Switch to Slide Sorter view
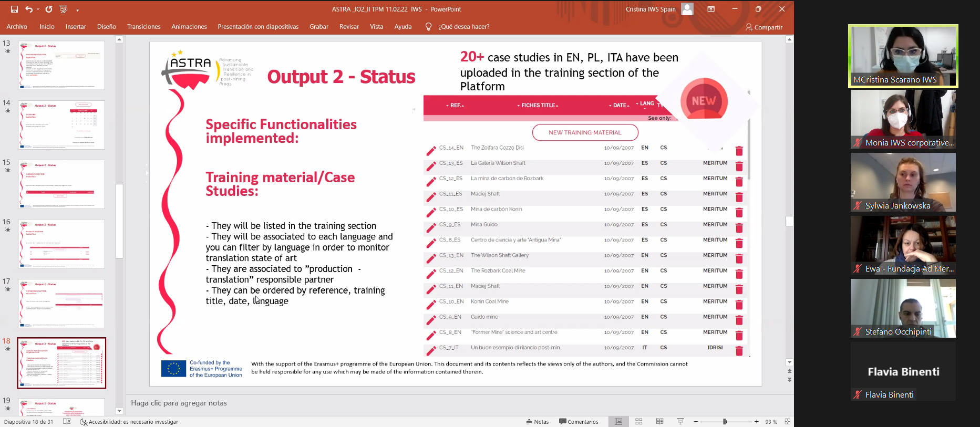Viewport: 980px width, 427px height. tap(639, 422)
